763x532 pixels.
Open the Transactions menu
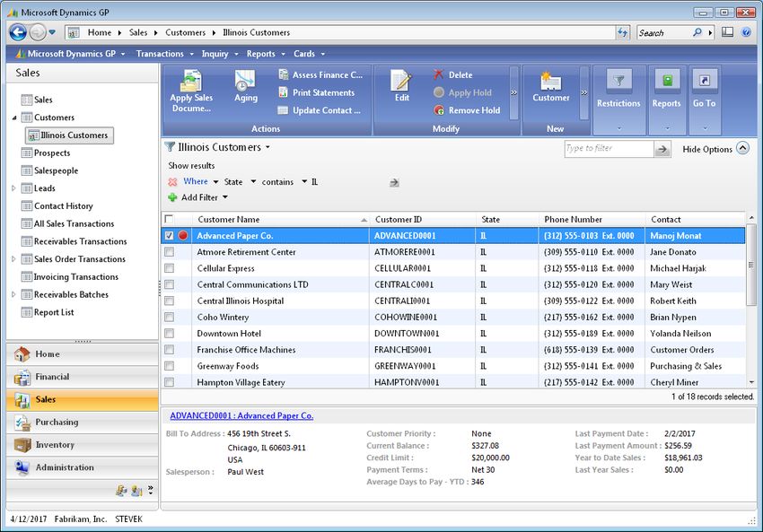coord(164,54)
